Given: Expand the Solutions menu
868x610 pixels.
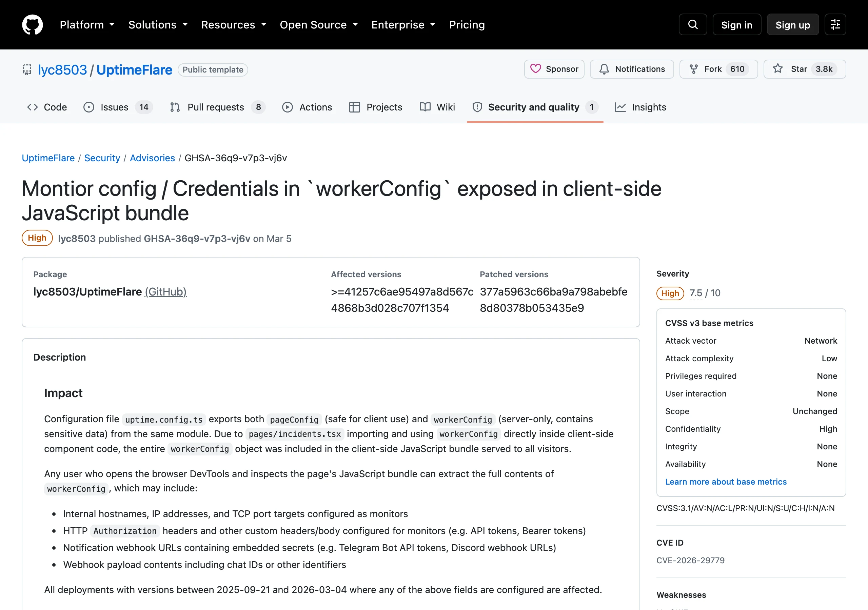Looking at the screenshot, I should [158, 25].
